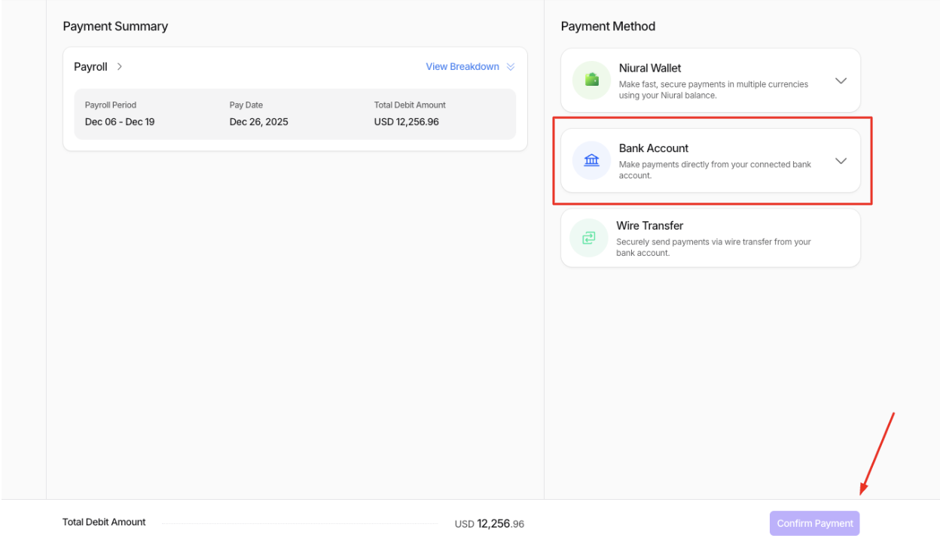
Task: Click the bottom bar USD 12,256.96 total
Action: coord(489,524)
